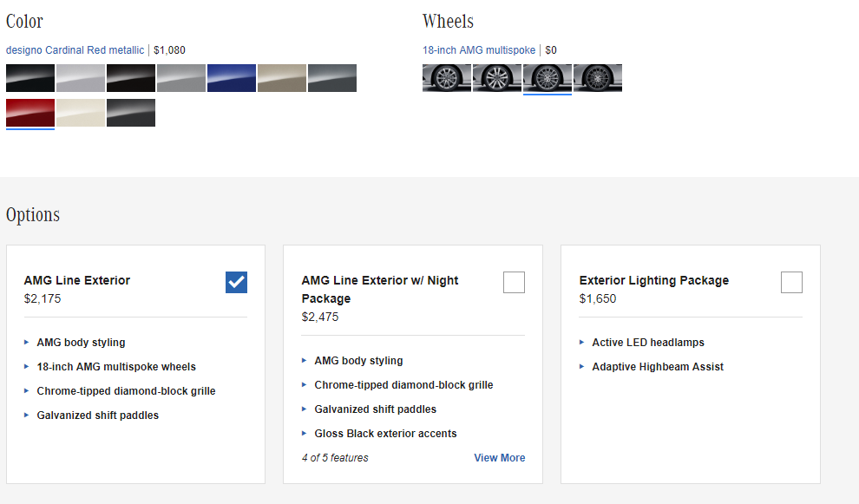Screen dimensions: 859x504
Task: Choose the second wheel thumbnail with wide spokes
Action: pyautogui.click(x=497, y=78)
